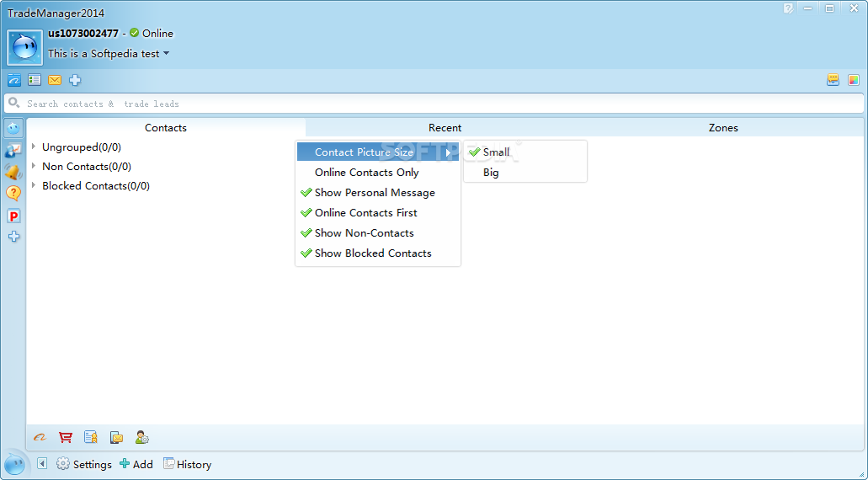868x480 pixels.
Task: Open the message box icon at top right
Action: (833, 80)
